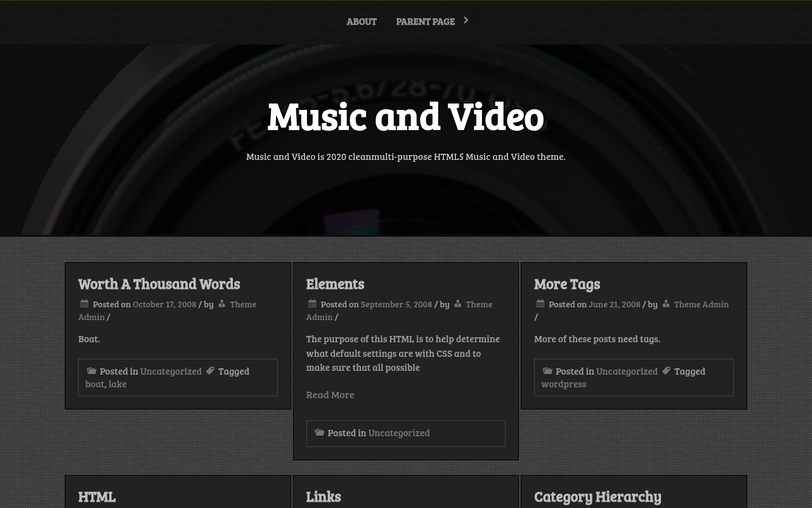Click tag icon in More Tags post
The width and height of the screenshot is (812, 508).
666,370
